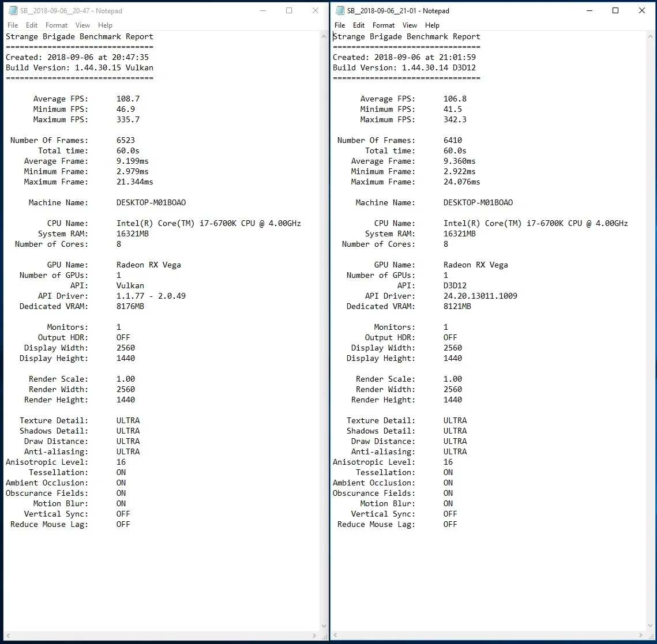
Task: Click the Notepad icon in the SB_2018-09-06_21-01 title bar
Action: click(x=340, y=10)
